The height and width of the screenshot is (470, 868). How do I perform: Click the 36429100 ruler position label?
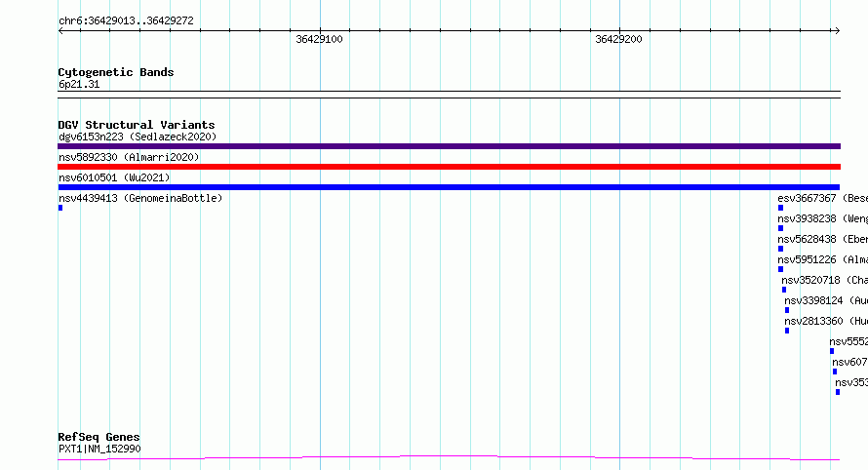319,39
